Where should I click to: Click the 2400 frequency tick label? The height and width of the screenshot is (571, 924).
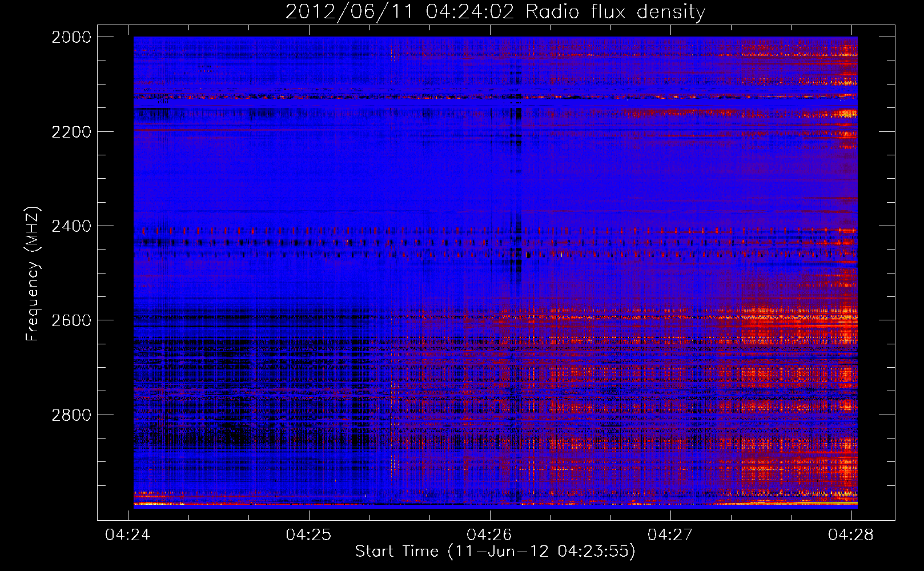click(71, 226)
